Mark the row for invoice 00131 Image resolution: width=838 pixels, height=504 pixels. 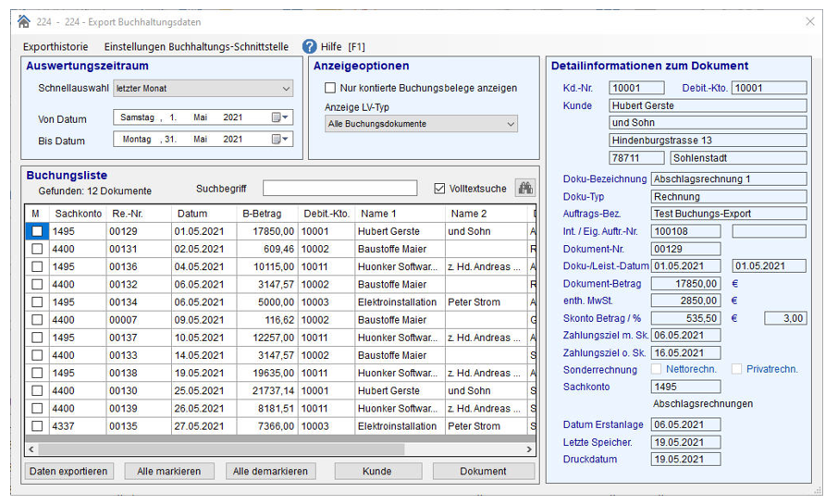point(37,250)
